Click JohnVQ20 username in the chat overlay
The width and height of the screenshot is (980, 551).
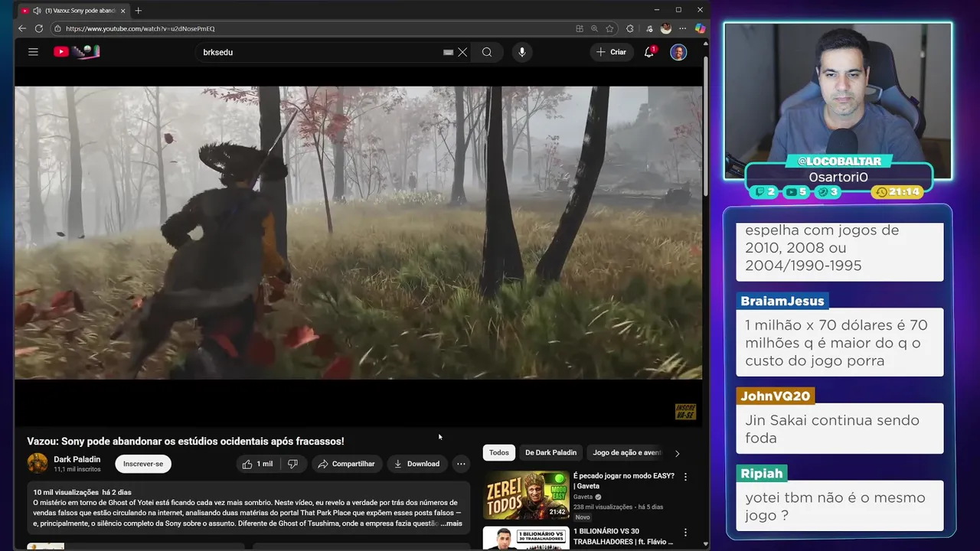coord(775,396)
